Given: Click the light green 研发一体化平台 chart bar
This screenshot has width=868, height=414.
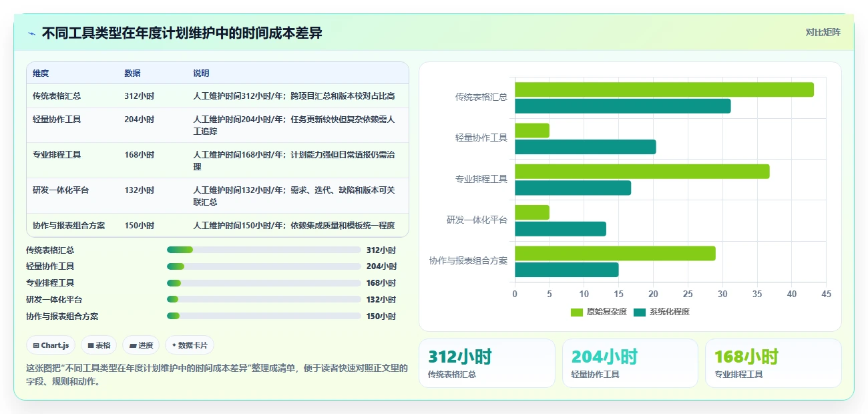Looking at the screenshot, I should [532, 212].
